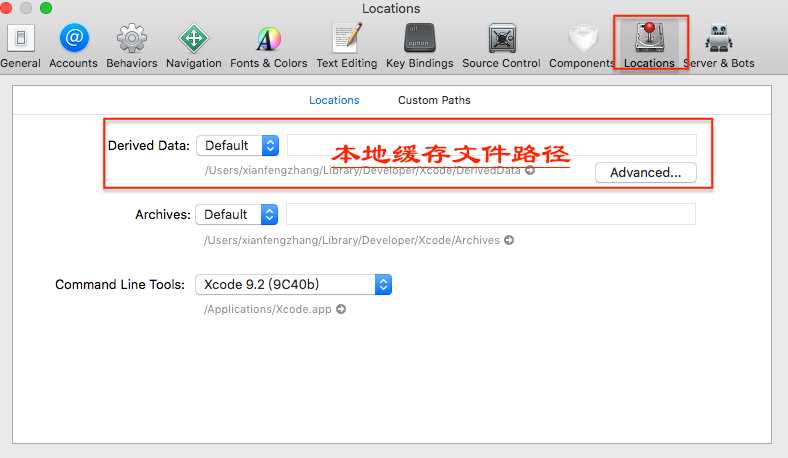Reveal the Archives folder via arrow icon

[509, 240]
